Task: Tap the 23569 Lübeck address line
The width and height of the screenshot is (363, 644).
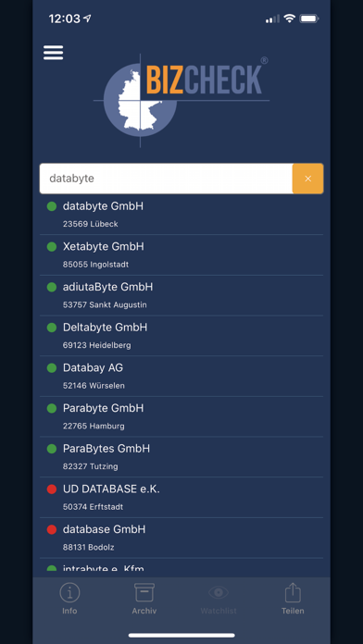Action: click(x=91, y=224)
